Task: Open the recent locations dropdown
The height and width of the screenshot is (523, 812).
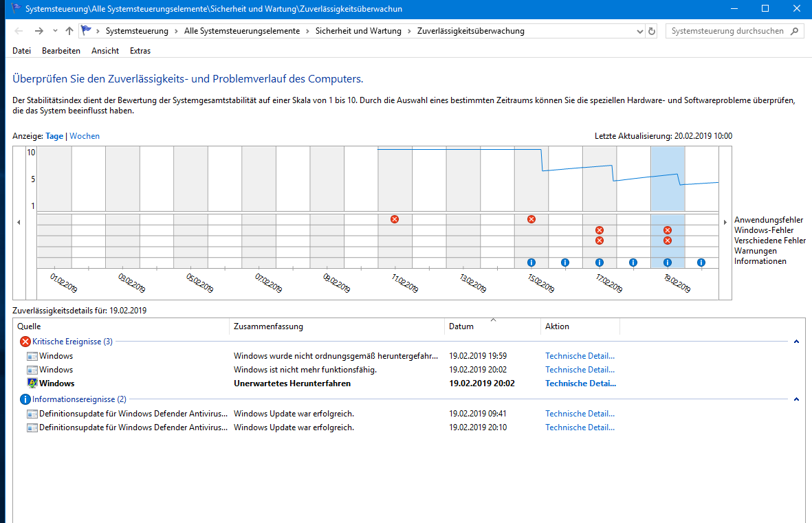Action: click(55, 31)
